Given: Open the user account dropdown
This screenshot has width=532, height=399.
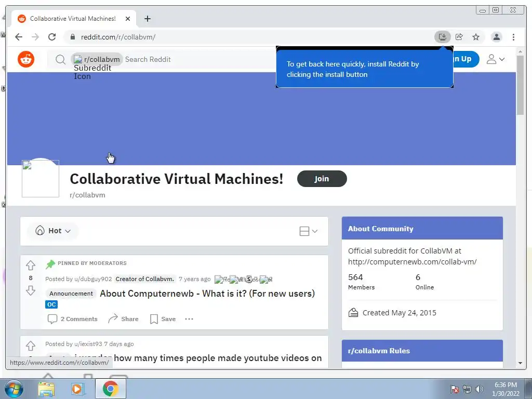Looking at the screenshot, I should 495,59.
